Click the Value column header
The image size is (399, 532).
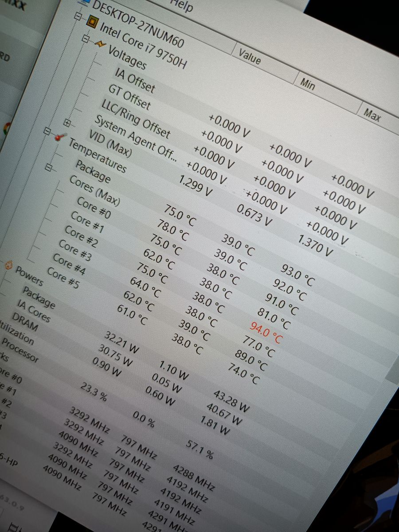250,56
